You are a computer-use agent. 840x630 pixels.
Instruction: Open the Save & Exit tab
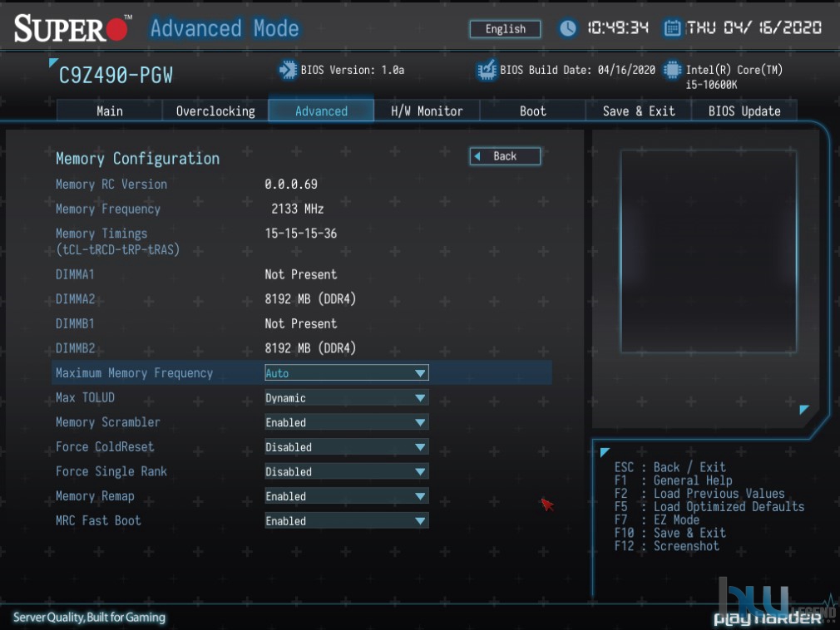pos(639,111)
